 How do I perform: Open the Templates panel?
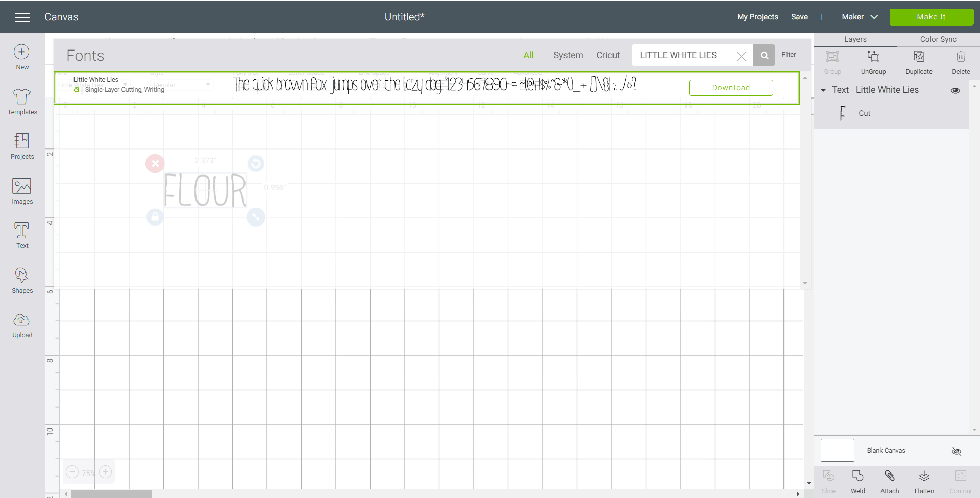(x=22, y=102)
